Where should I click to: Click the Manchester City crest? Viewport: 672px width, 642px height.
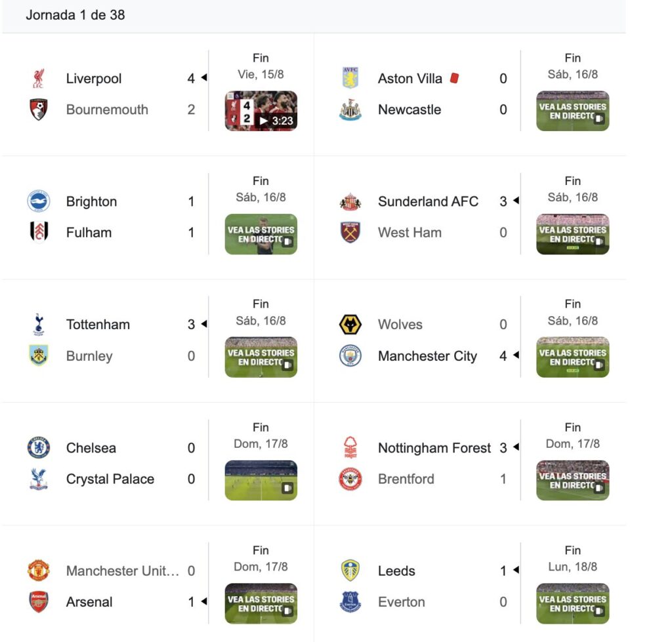pos(350,356)
